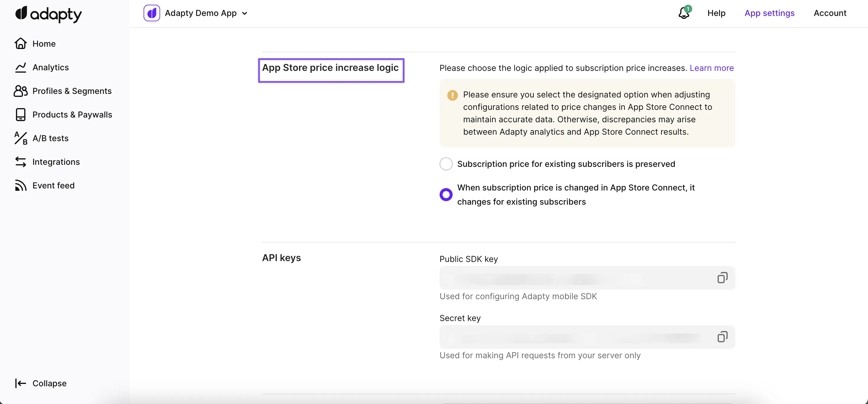Copy the Secret key

tap(722, 337)
